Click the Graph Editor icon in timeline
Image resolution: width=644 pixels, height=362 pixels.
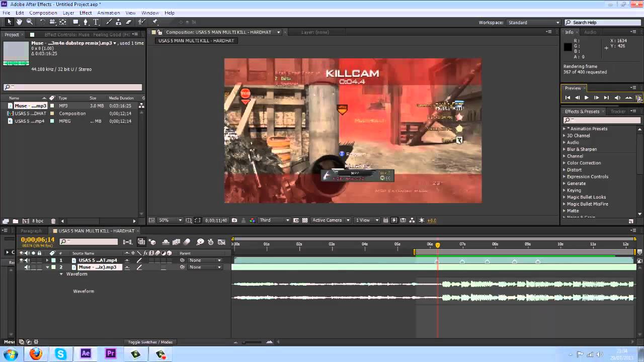point(221,242)
